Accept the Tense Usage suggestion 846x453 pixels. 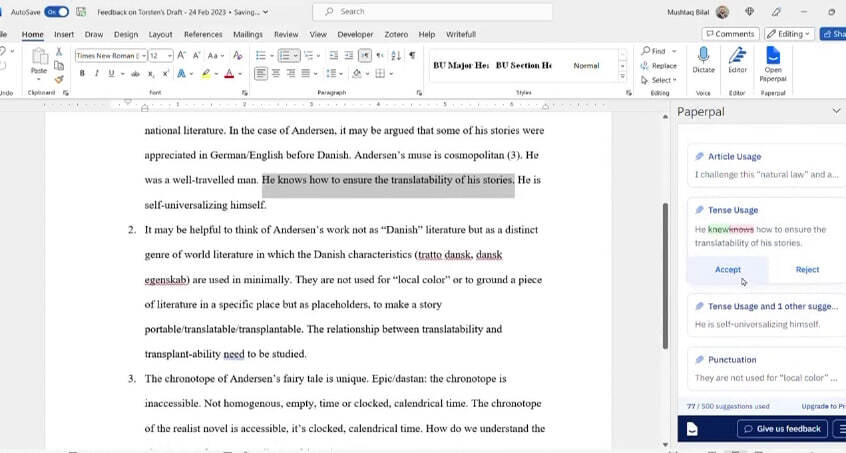click(x=727, y=269)
